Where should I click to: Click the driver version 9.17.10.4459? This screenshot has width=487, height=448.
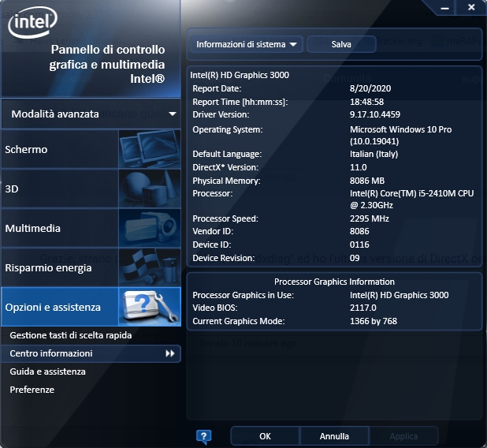[375, 114]
